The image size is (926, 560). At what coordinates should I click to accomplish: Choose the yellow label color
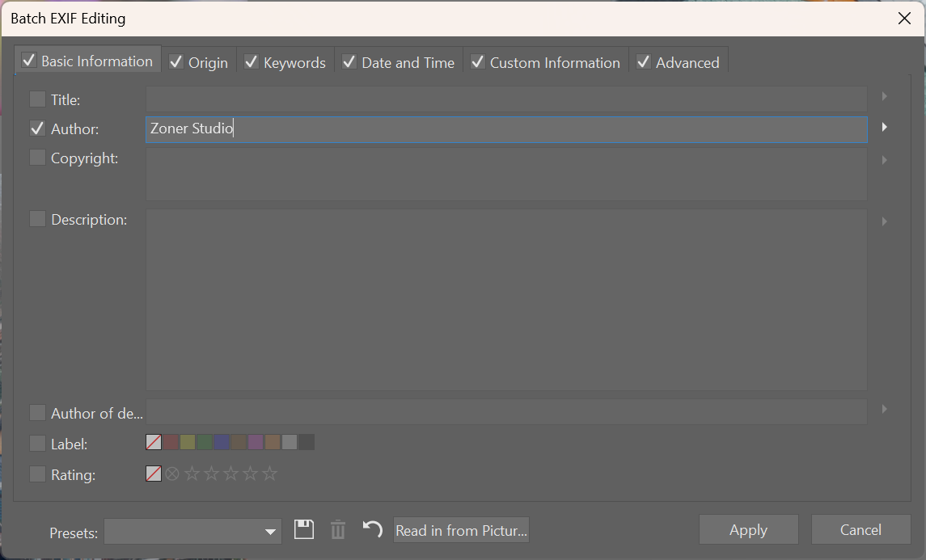pos(188,442)
